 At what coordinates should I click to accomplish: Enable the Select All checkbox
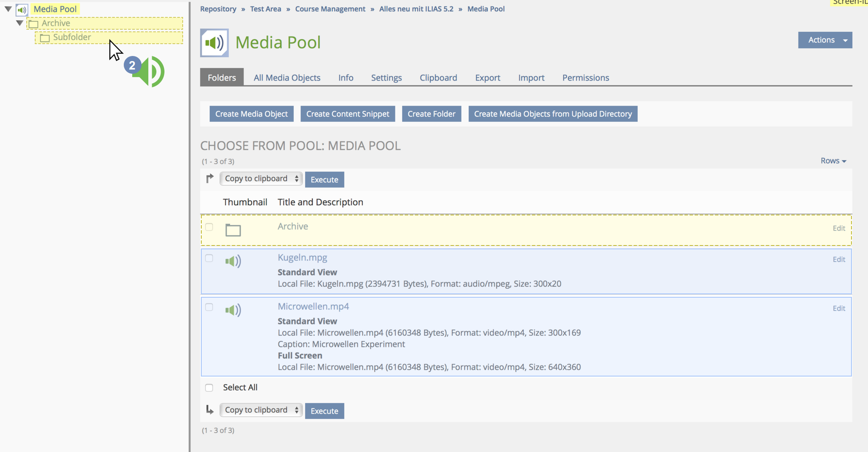coord(209,388)
